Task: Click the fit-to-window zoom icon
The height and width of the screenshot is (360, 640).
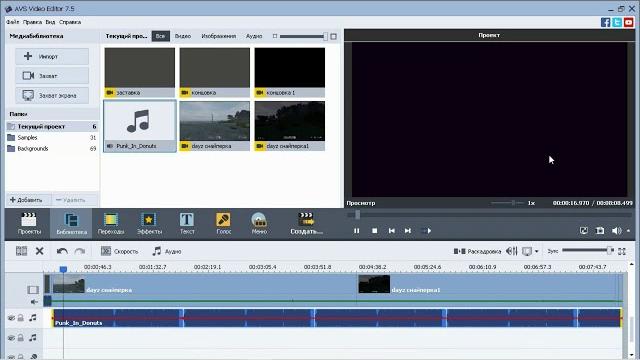Action: (x=622, y=251)
